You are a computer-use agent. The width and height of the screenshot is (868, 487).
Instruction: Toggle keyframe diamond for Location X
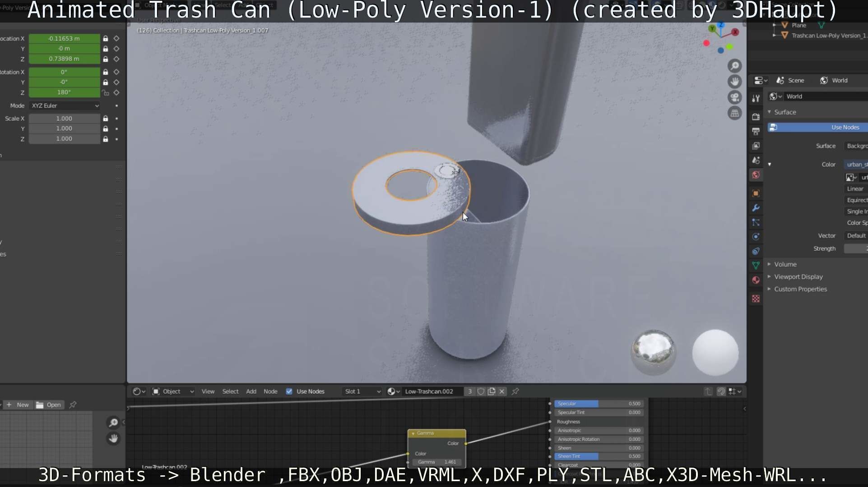pyautogui.click(x=116, y=39)
